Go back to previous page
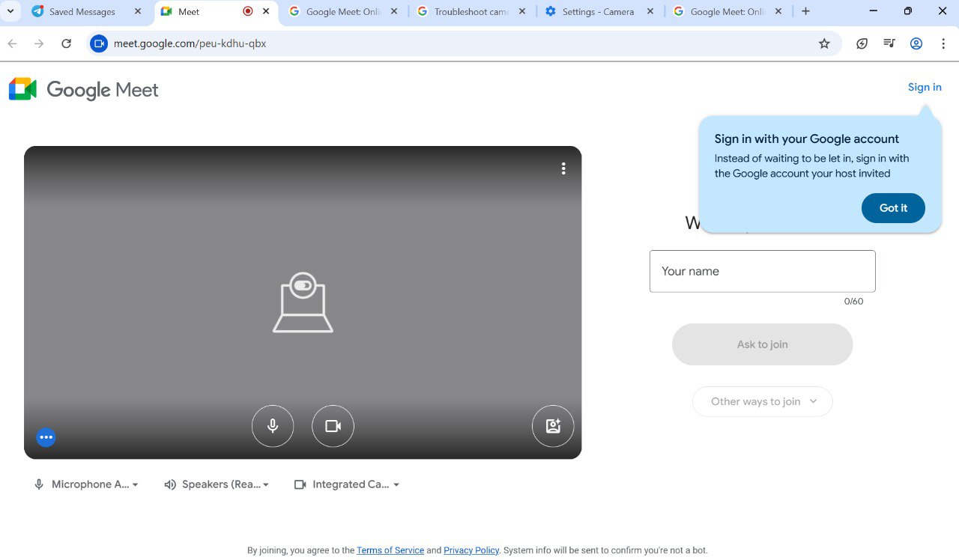Screen dimensions: 959x560 click(x=13, y=43)
